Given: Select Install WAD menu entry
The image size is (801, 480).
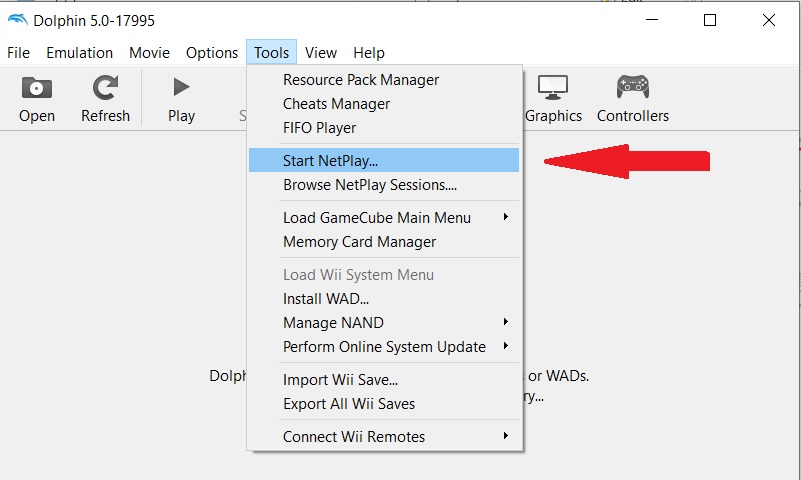Looking at the screenshot, I should (x=326, y=298).
